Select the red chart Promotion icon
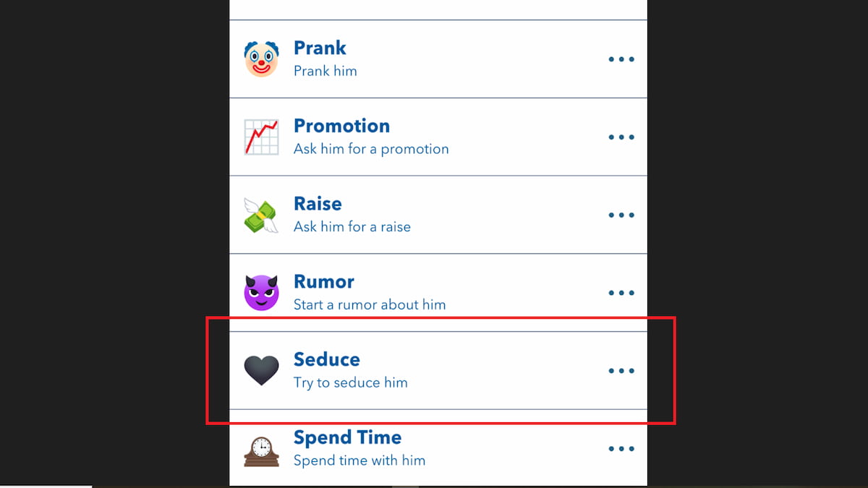The image size is (868, 488). click(x=261, y=137)
